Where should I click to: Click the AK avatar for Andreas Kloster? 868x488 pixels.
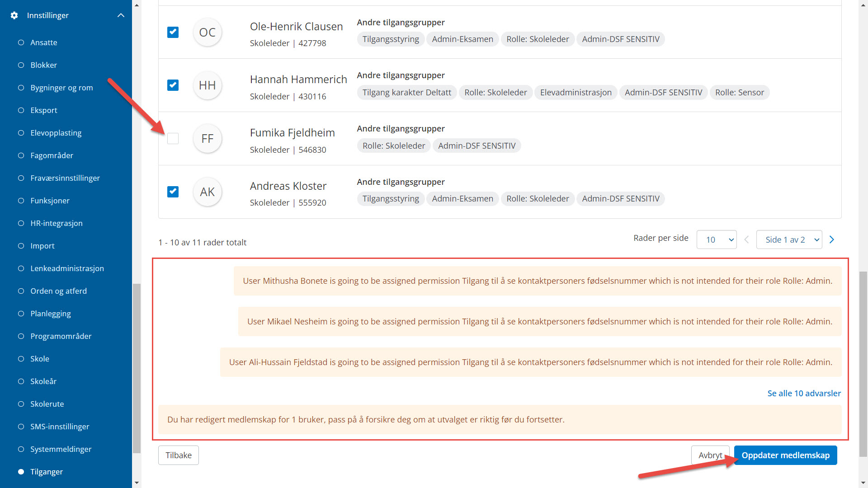point(208,192)
